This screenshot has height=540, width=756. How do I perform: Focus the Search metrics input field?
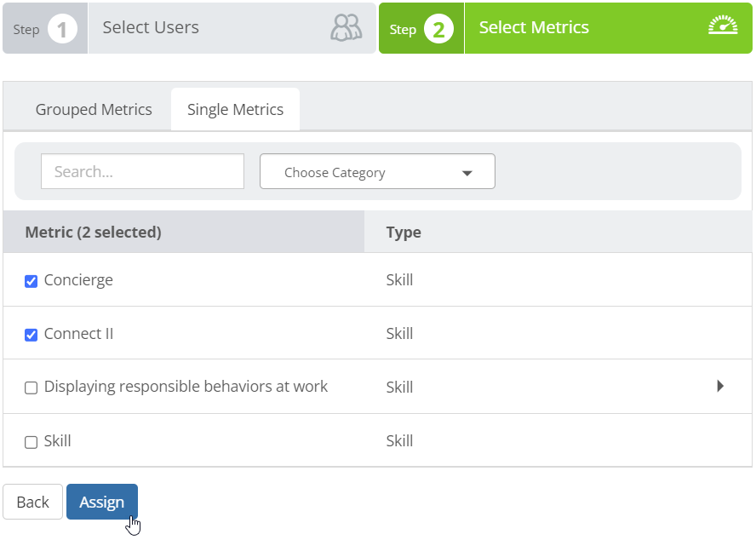click(x=142, y=171)
